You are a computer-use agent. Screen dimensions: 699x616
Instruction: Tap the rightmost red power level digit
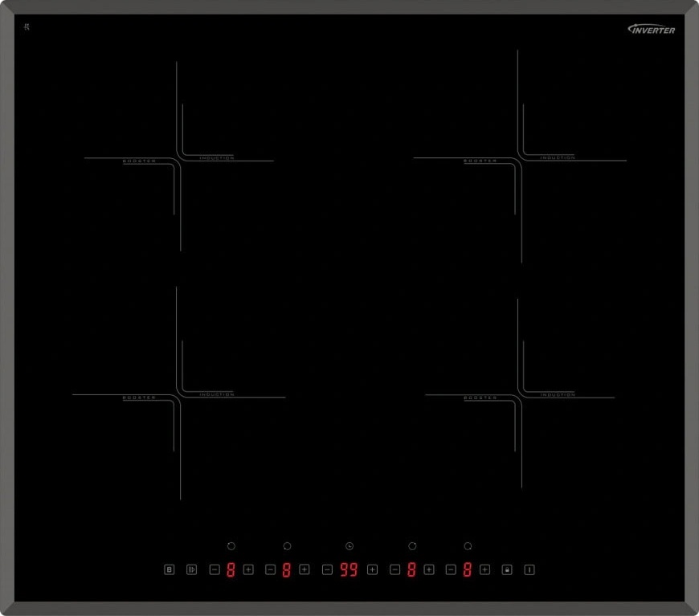pos(467,569)
